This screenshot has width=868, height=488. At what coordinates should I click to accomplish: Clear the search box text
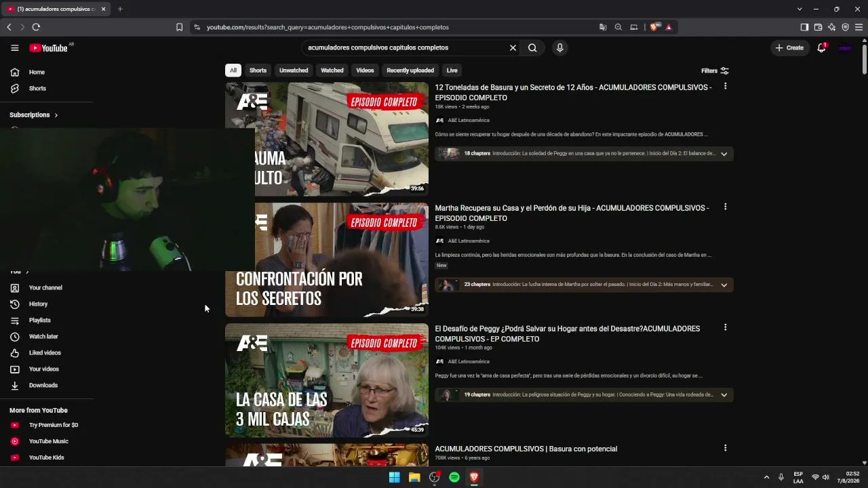tap(513, 48)
